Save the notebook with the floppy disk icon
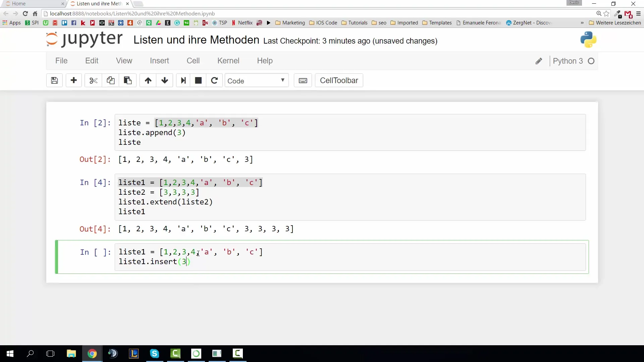644x362 pixels. (x=54, y=80)
